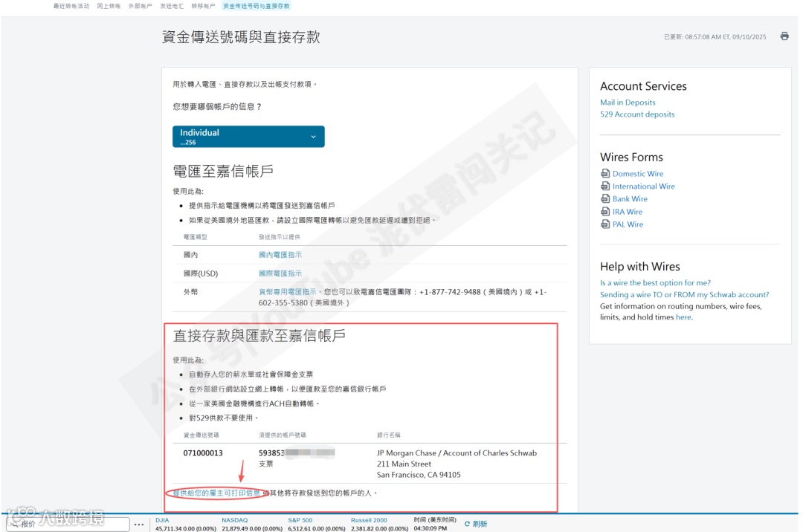Click the 211 Main Street address line

pos(404,464)
